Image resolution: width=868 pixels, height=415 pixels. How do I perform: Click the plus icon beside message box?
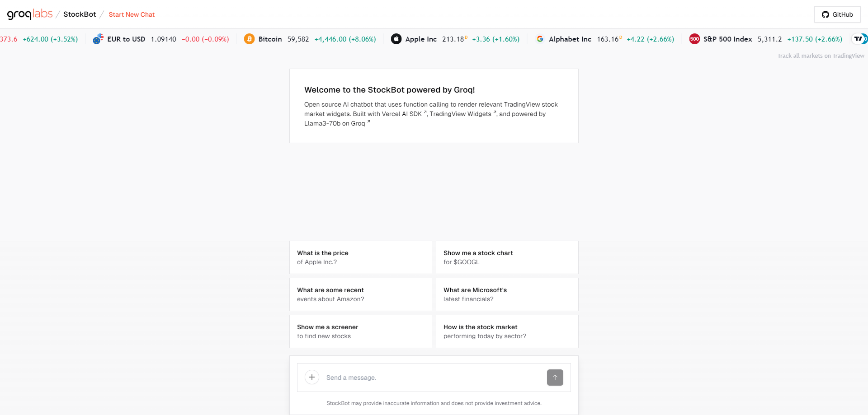312,377
